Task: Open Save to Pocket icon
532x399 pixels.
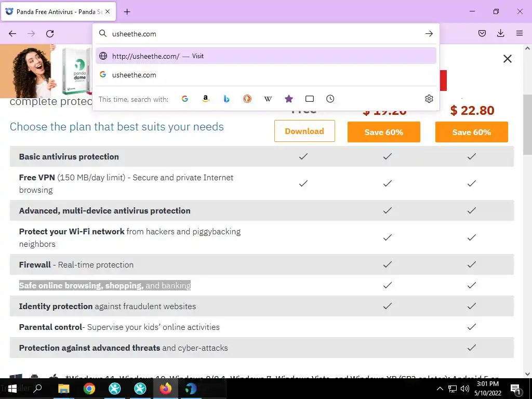Action: click(x=482, y=33)
